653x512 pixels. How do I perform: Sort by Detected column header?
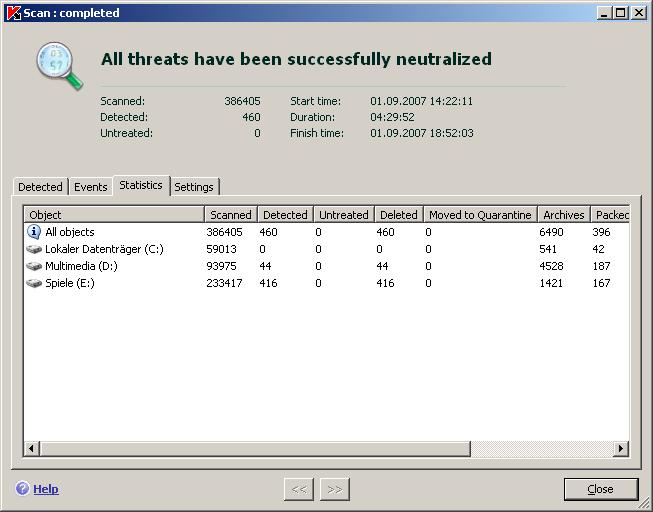pyautogui.click(x=285, y=215)
